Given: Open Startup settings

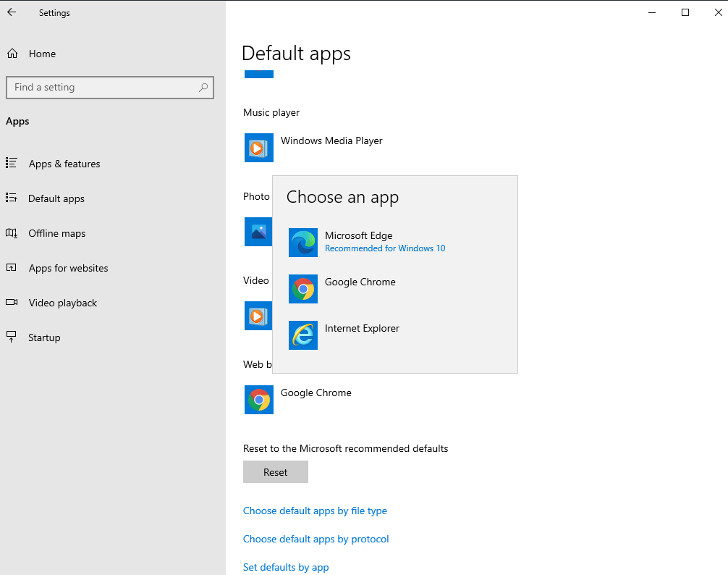Looking at the screenshot, I should point(44,337).
